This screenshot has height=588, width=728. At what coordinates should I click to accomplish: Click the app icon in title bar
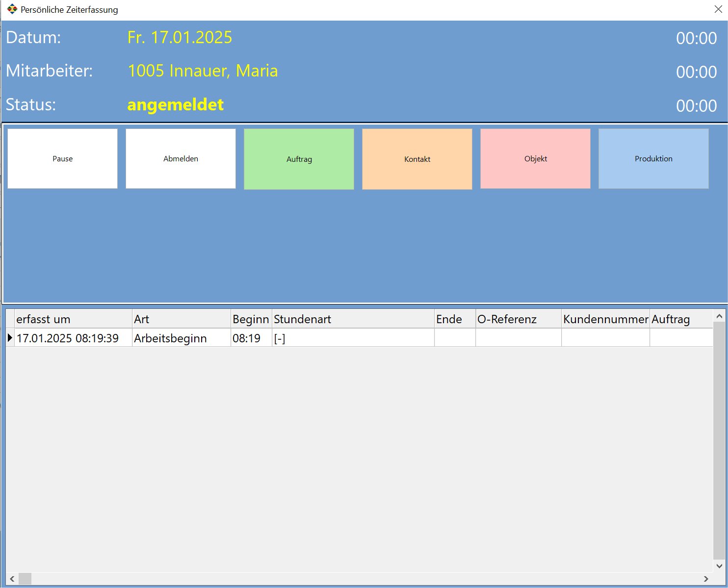(x=12, y=9)
